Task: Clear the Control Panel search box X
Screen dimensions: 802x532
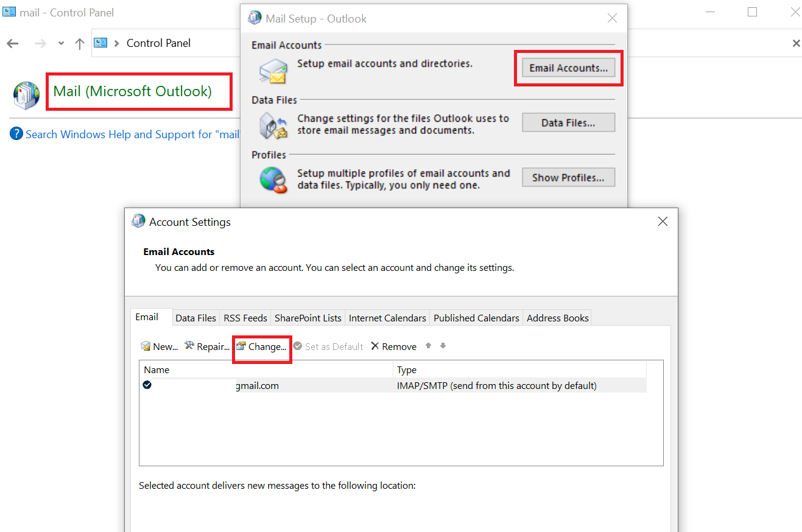Action: [796, 43]
